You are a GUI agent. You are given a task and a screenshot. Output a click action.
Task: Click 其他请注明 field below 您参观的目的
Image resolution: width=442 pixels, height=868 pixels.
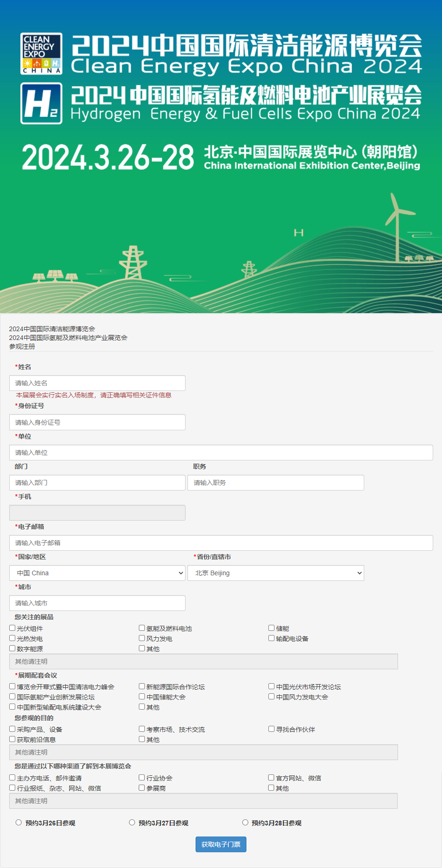204,752
